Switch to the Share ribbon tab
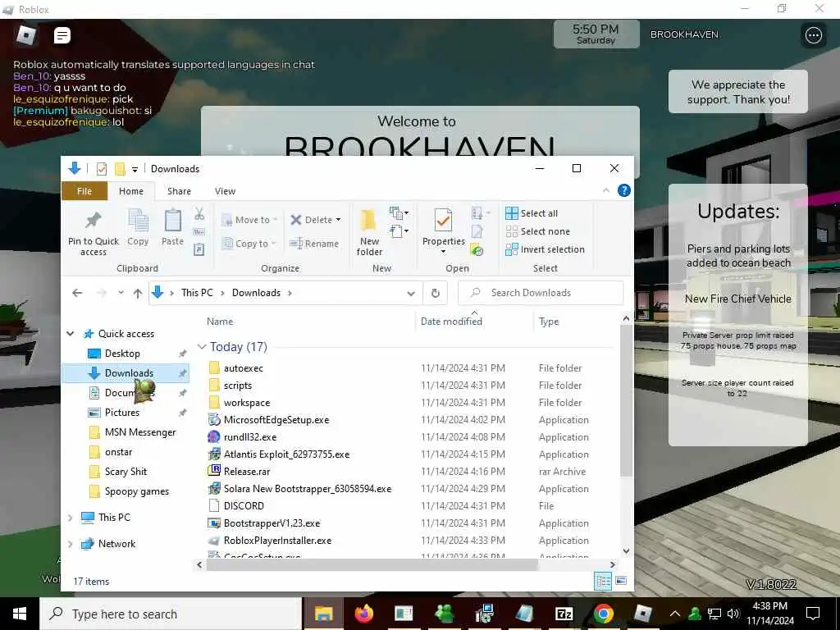Viewport: 840px width, 630px height. coord(179,191)
